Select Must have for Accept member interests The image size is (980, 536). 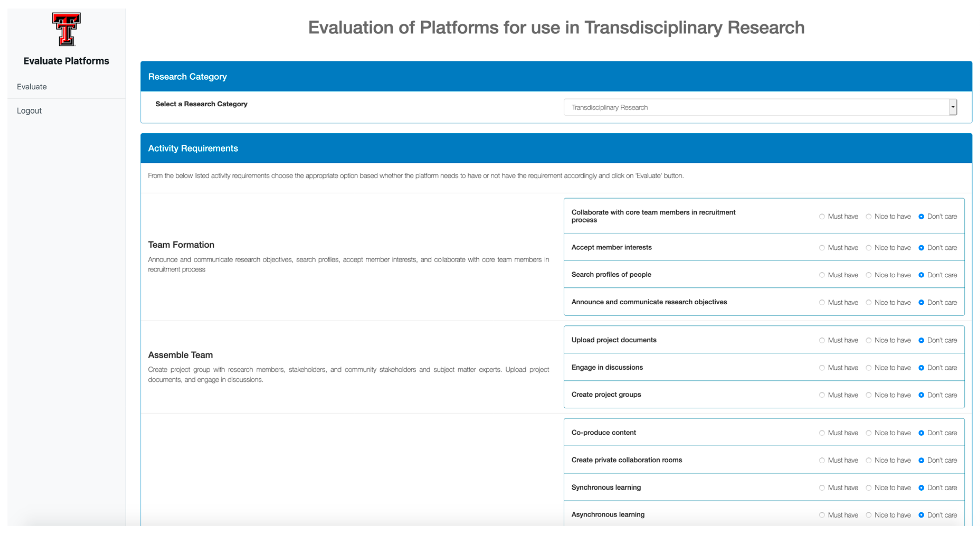822,248
